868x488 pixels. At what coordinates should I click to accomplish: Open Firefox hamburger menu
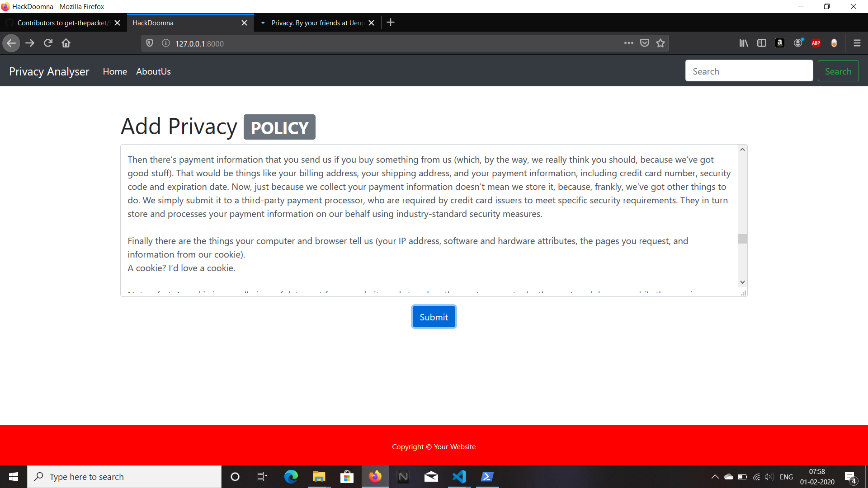(857, 43)
